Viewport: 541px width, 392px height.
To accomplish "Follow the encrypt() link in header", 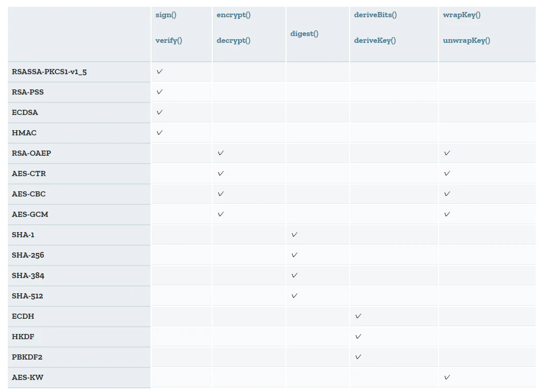I will 233,15.
